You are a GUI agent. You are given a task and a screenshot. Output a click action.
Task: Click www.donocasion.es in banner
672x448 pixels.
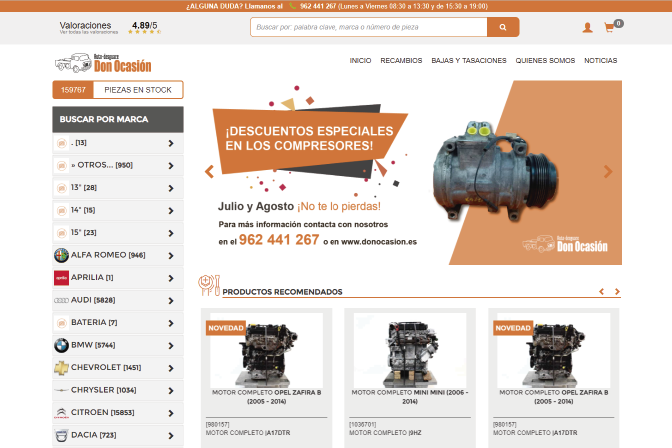pyautogui.click(x=379, y=242)
